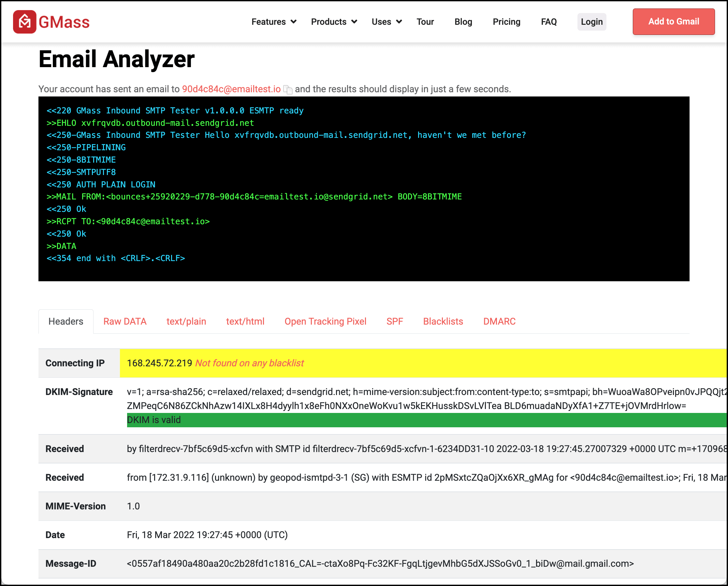
Task: Click the 'Not found on any blacklist' text
Action: click(250, 363)
